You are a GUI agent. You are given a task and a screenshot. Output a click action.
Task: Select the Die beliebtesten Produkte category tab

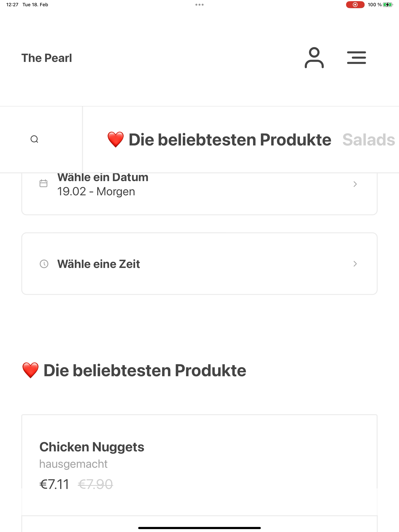point(219,139)
